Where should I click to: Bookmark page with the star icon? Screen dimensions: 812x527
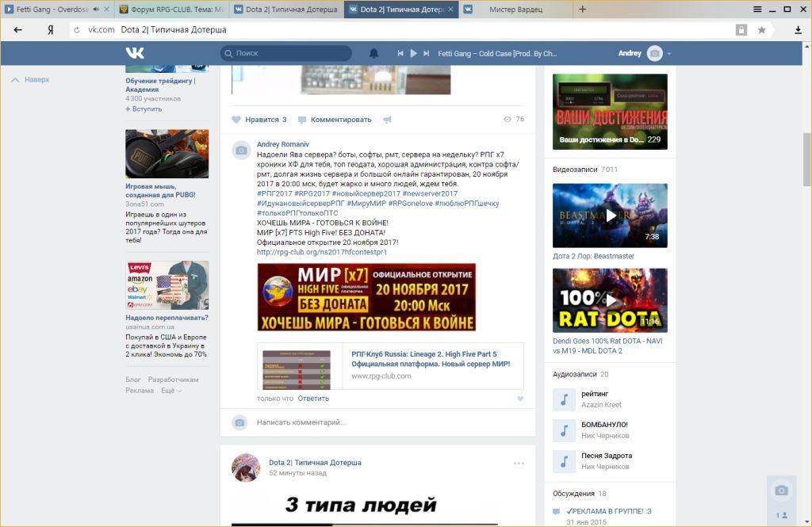[x=761, y=30]
